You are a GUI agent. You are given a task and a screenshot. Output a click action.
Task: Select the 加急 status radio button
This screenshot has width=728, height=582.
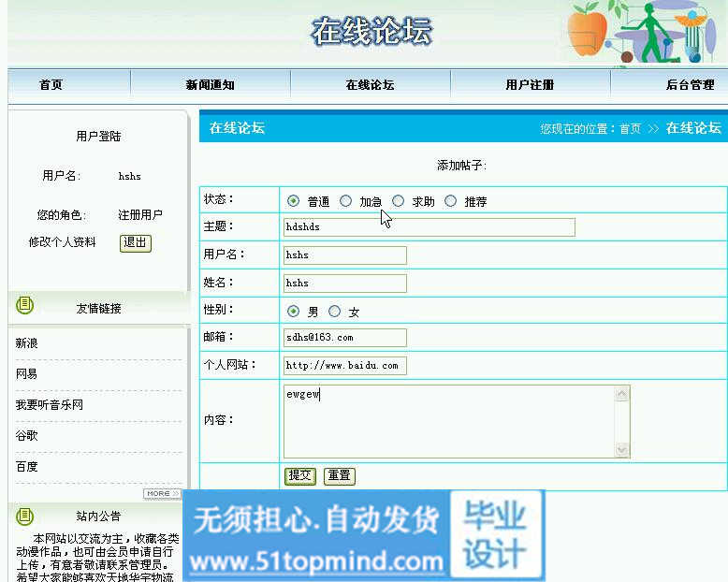pyautogui.click(x=346, y=201)
